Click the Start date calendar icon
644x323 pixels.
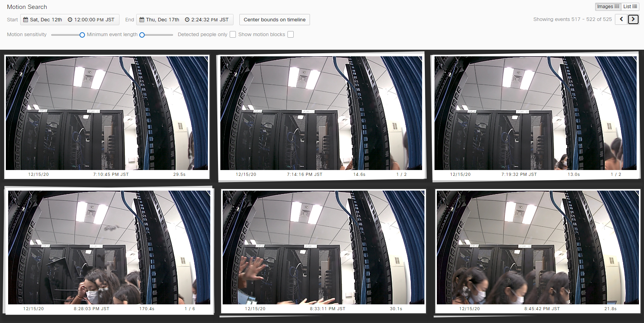click(26, 20)
